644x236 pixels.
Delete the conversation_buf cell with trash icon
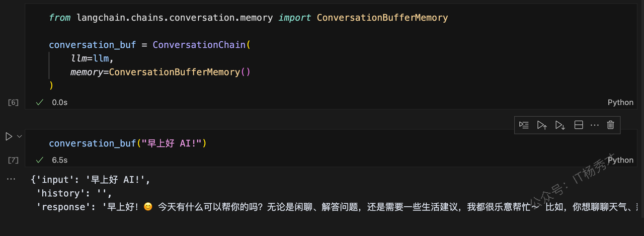(610, 125)
